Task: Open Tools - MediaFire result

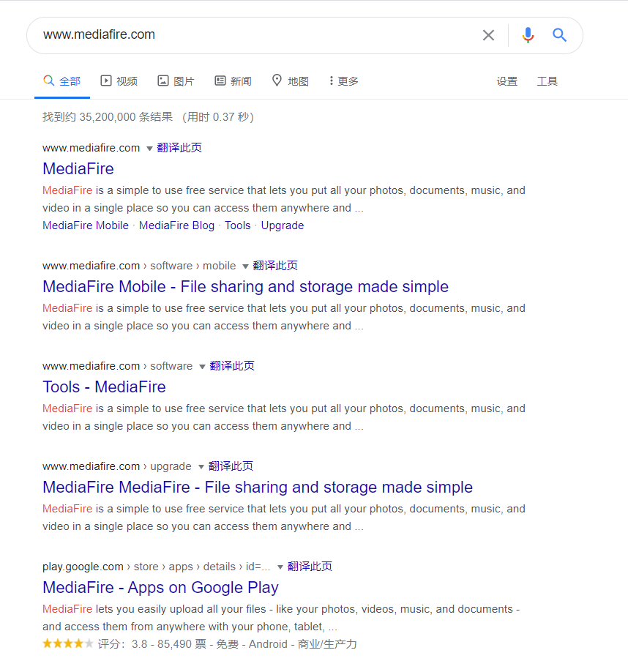Action: 104,387
